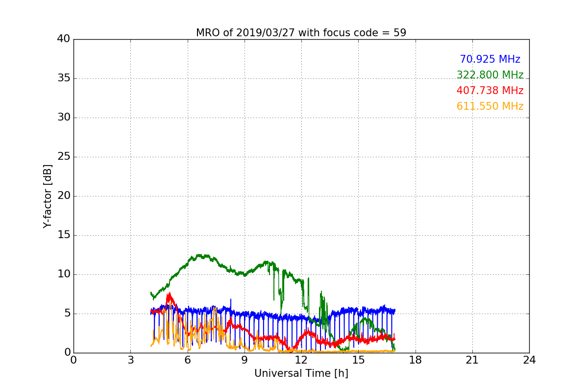This screenshot has width=588, height=392.
Task: Select the 611.550 MHz legend label
Action: coord(490,106)
